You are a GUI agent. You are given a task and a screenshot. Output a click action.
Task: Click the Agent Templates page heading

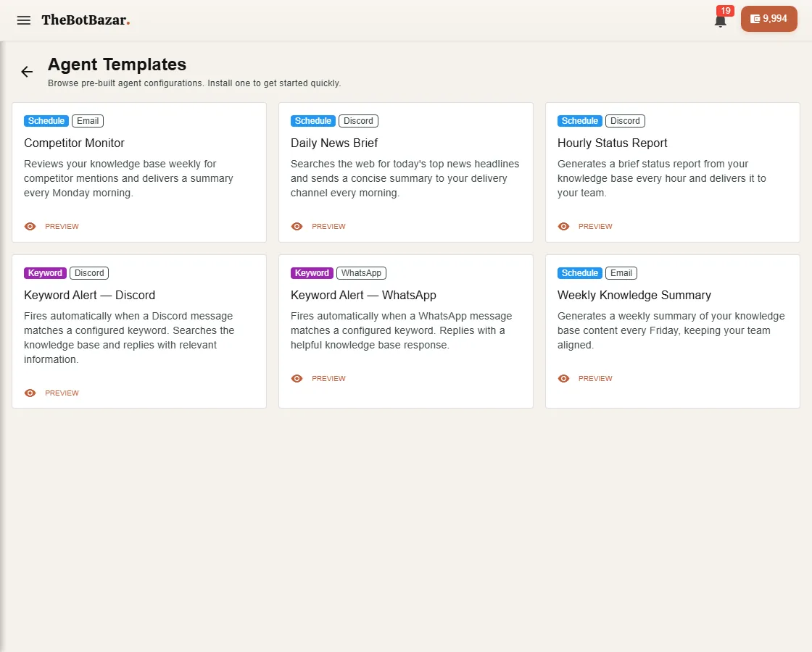tap(117, 64)
